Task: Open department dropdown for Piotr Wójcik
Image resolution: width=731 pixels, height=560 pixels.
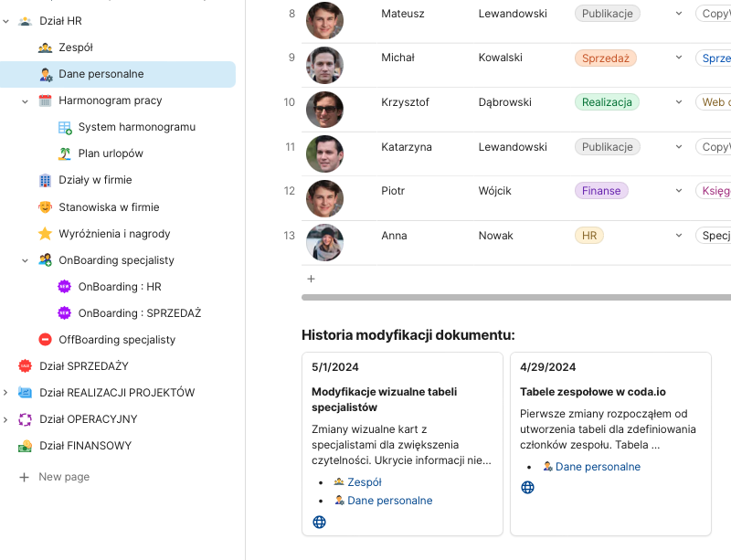Action: 678,191
